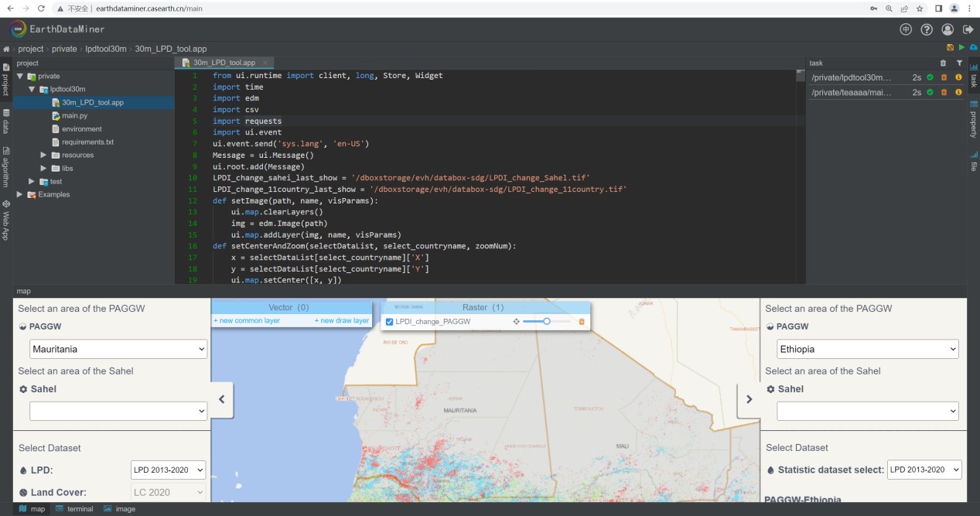Expand the right panel with arrow toggle

(749, 399)
